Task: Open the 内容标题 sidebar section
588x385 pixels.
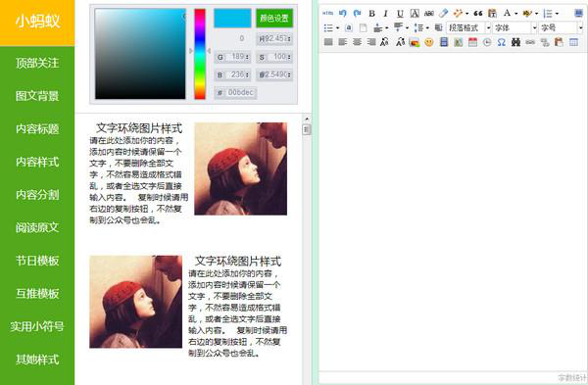Action: coord(37,128)
